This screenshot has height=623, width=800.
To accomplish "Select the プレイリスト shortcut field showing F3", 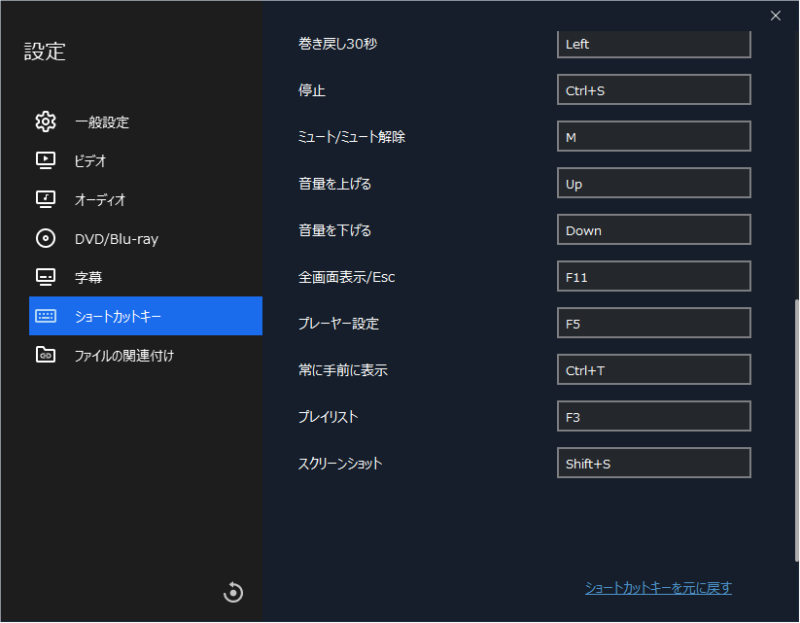I will pyautogui.click(x=653, y=416).
